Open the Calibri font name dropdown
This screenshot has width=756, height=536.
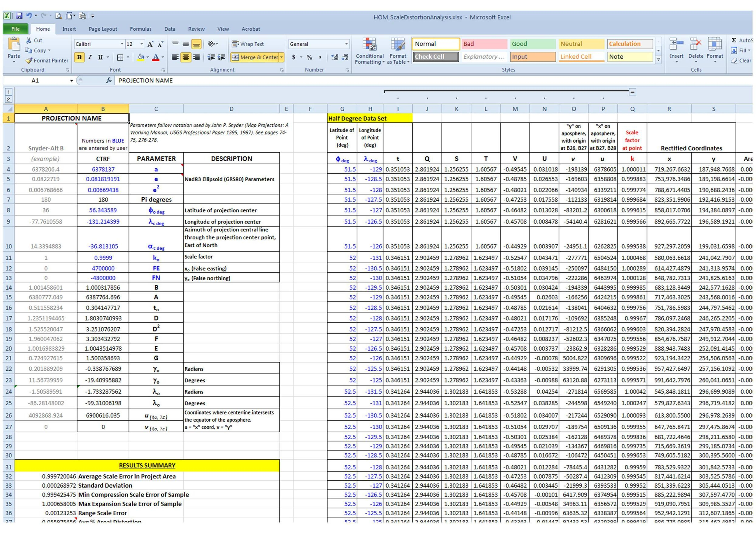[122, 44]
